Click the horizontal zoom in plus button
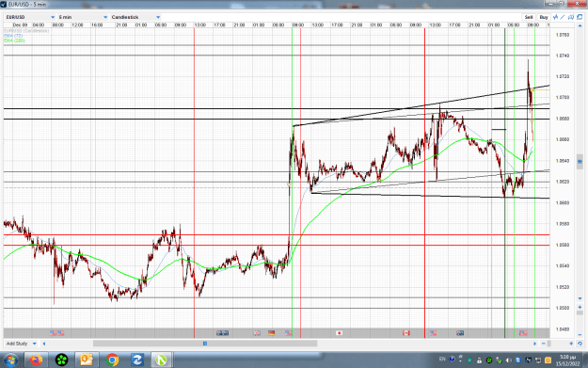 tap(571, 344)
